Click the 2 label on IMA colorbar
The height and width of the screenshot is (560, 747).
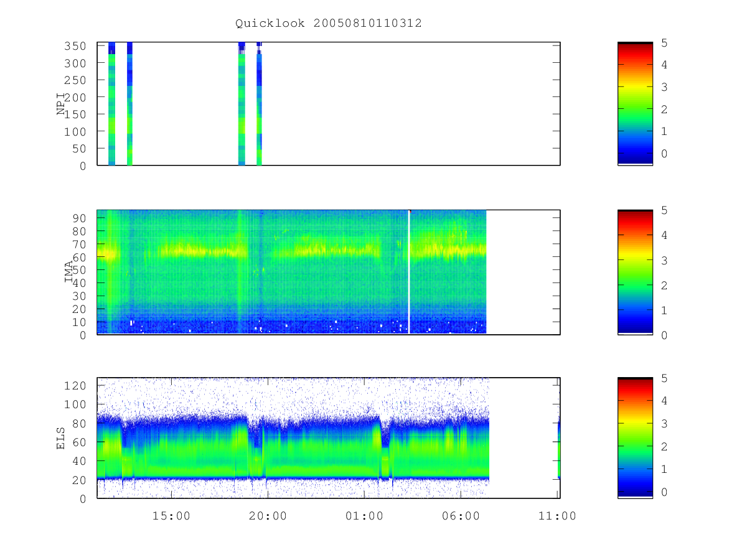pyautogui.click(x=665, y=285)
